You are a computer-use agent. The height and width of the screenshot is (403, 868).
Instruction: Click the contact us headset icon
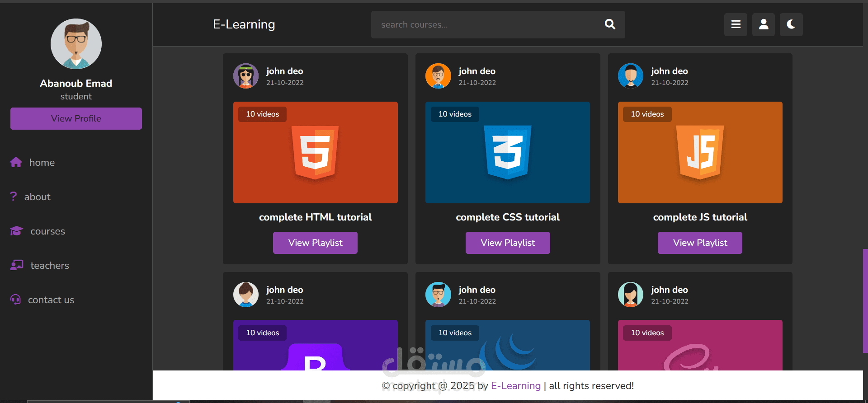[15, 300]
